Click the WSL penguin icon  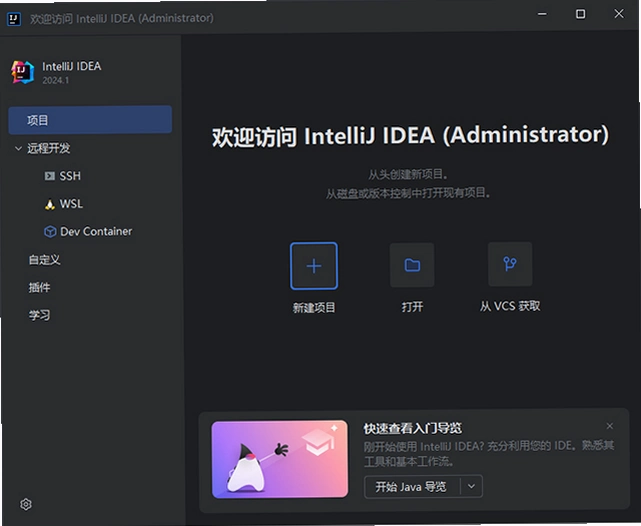[50, 204]
